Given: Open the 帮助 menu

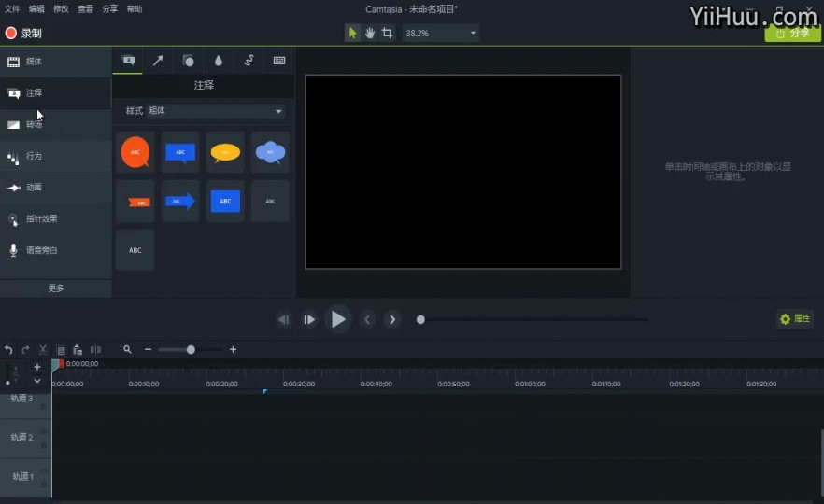Looking at the screenshot, I should point(135,9).
